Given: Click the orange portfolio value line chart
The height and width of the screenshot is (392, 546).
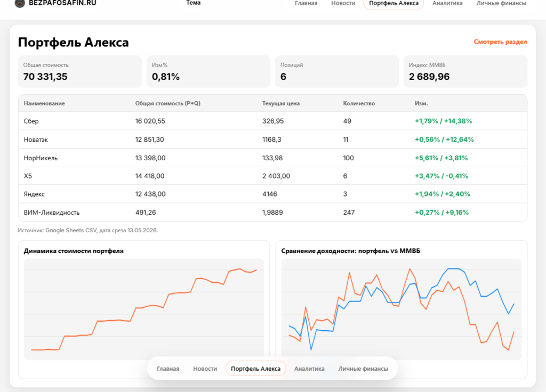Looking at the screenshot, I should 144,309.
